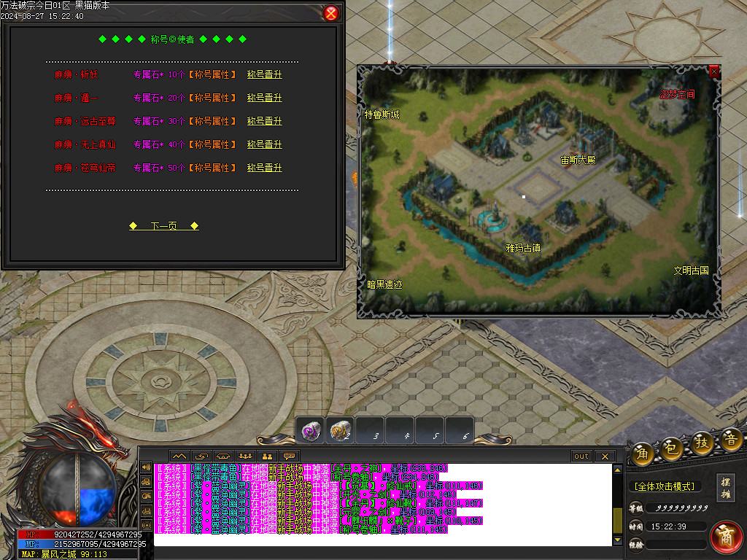Image resolution: width=747 pixels, height=560 pixels.
Task: Open the speech-bubble chat toolbar icon
Action: pyautogui.click(x=289, y=456)
